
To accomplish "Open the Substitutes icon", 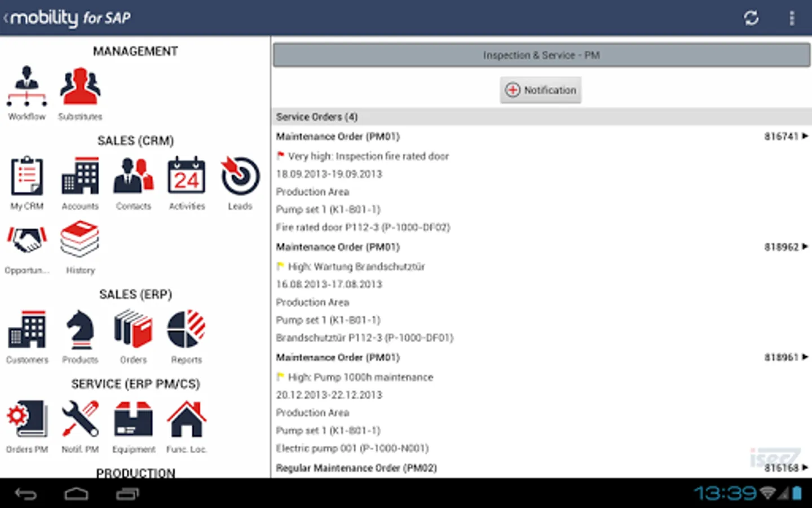I will [x=80, y=86].
